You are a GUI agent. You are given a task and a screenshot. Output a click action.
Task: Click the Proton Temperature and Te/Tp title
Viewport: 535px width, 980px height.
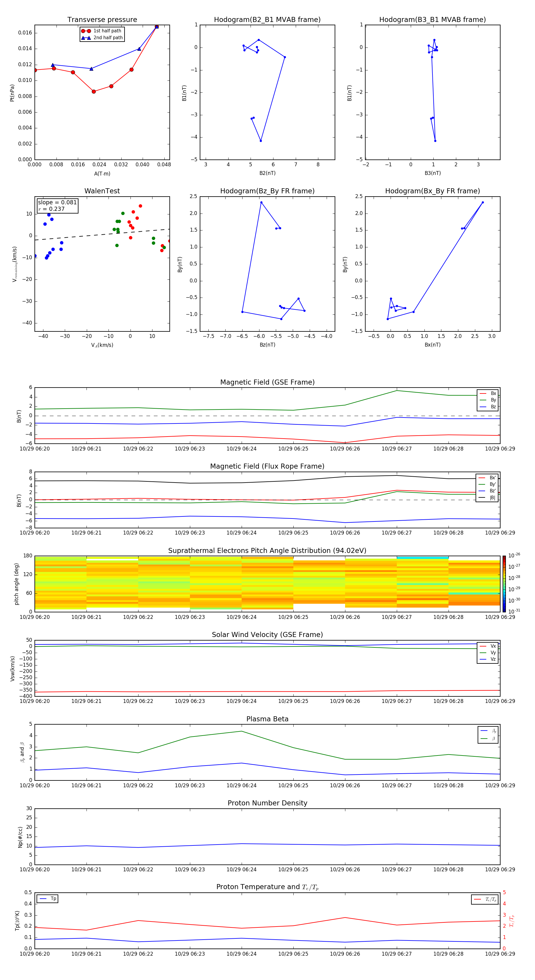[x=267, y=887]
